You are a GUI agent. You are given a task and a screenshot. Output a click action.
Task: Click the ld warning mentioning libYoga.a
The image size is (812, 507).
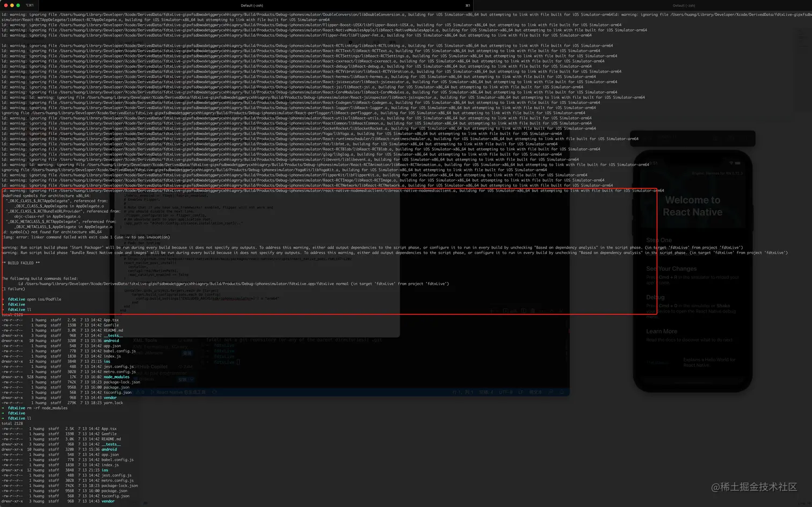click(x=281, y=134)
